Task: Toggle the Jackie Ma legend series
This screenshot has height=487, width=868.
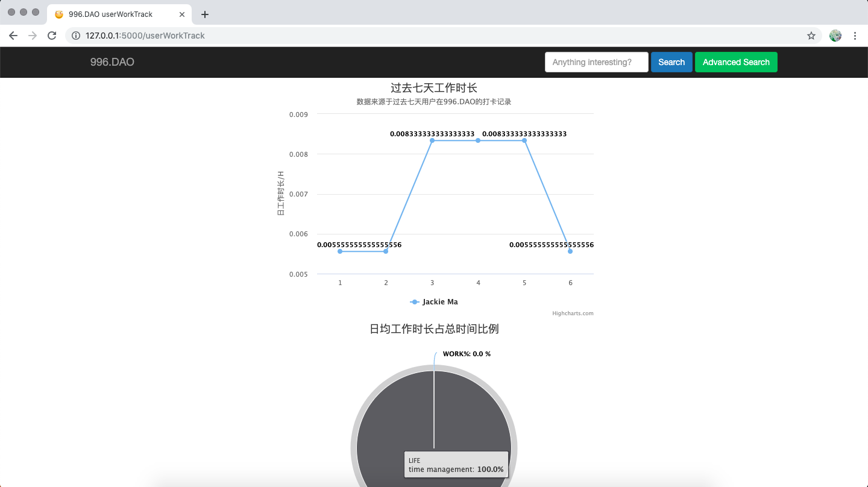Action: (x=434, y=302)
